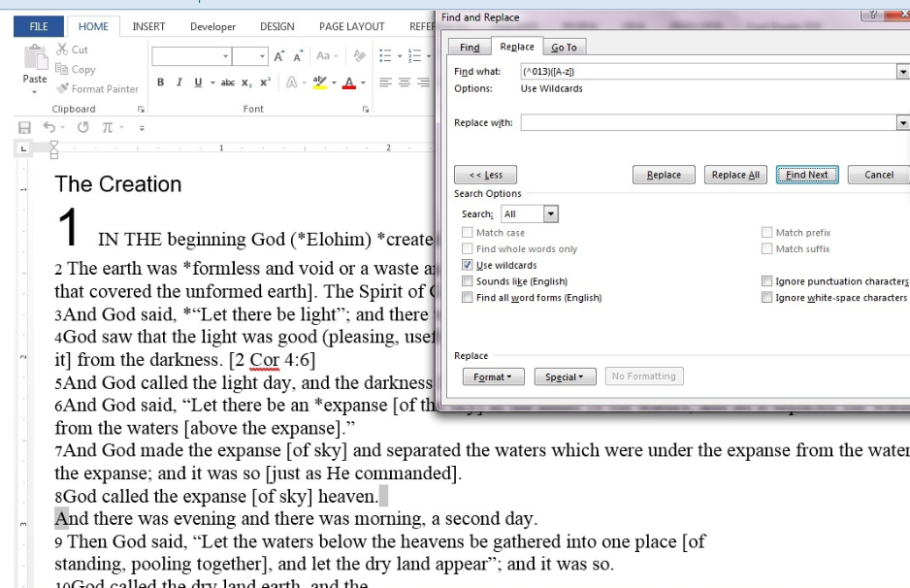910x588 pixels.
Task: Open font size dropdown
Action: (262, 56)
